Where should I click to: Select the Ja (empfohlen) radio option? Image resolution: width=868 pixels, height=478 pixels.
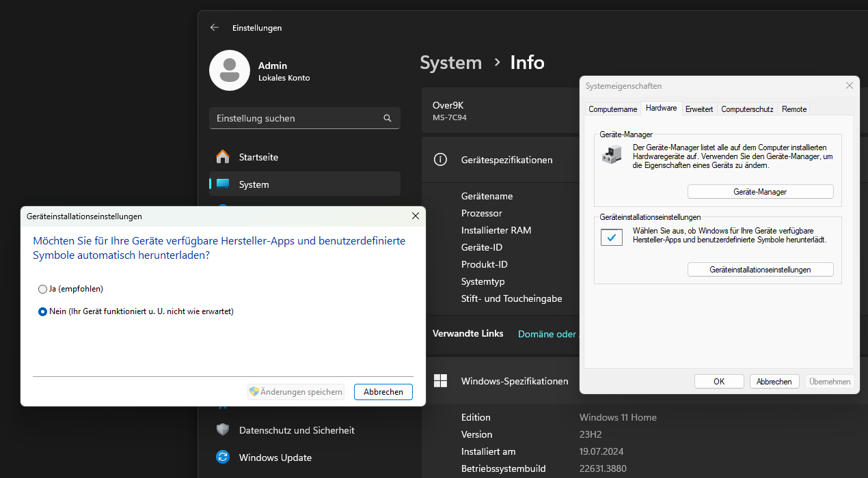click(43, 289)
